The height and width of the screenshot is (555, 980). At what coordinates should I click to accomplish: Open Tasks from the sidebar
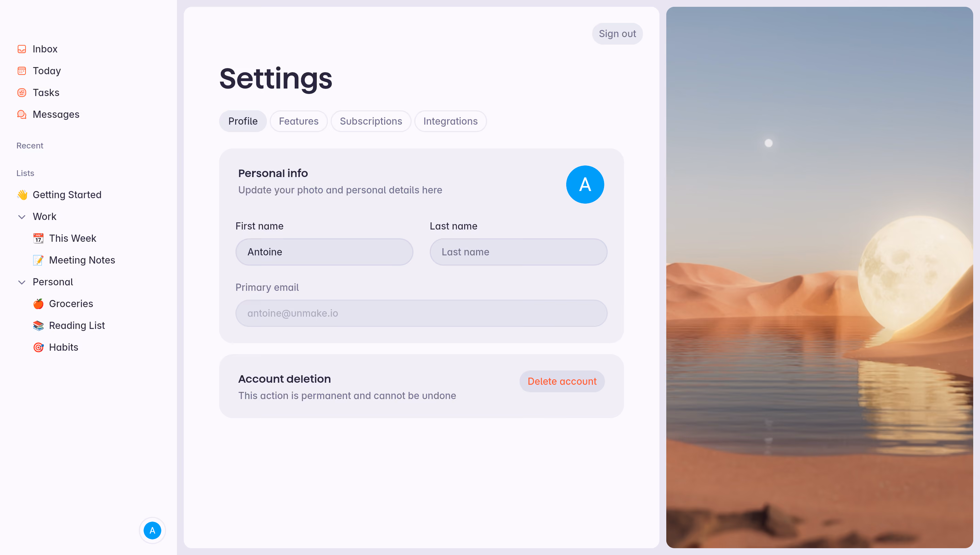[46, 93]
